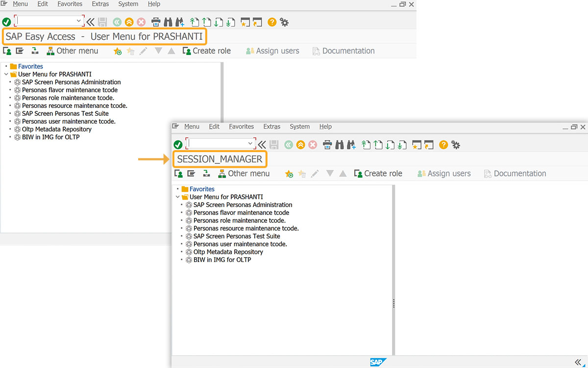Collapse User Menu for PRASHANTI chevron in SESSION_MANAGER window
Screen dimensions: 588x368
(177, 197)
